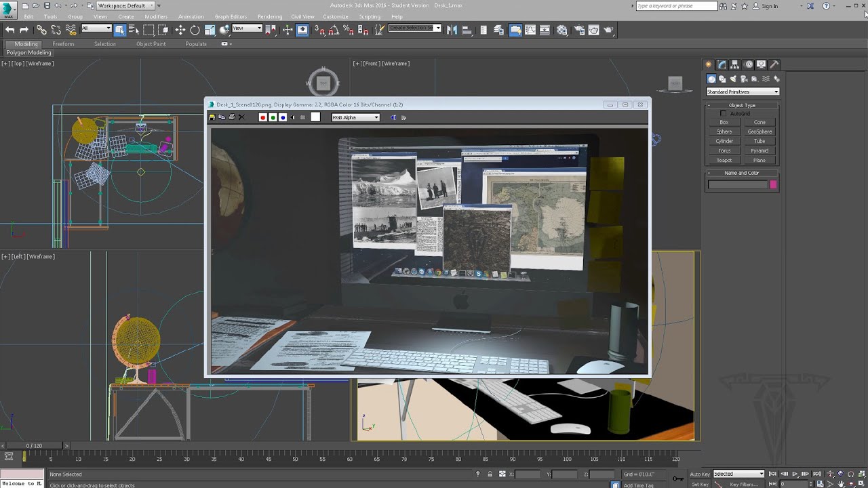This screenshot has width=868, height=488.
Task: Choose the Rectangular Selection Region tool
Action: 149,30
